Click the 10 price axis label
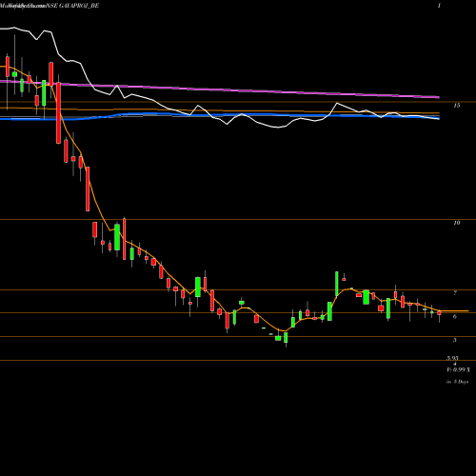This screenshot has width=476, height=476. coord(456,223)
